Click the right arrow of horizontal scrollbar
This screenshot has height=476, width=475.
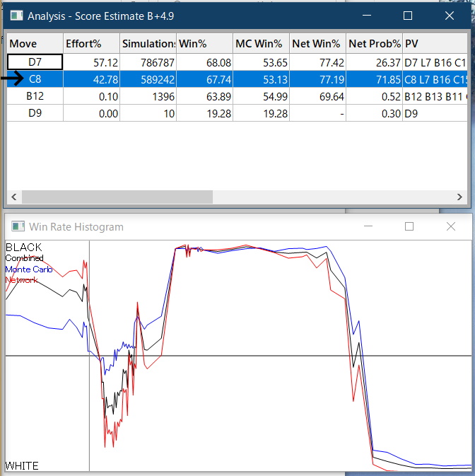pos(460,197)
